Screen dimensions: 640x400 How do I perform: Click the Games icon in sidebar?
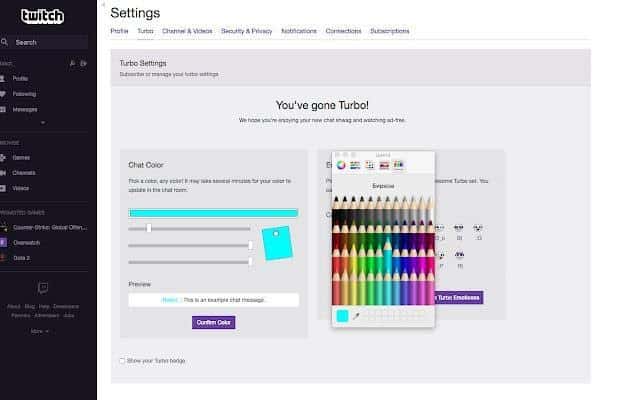point(5,157)
